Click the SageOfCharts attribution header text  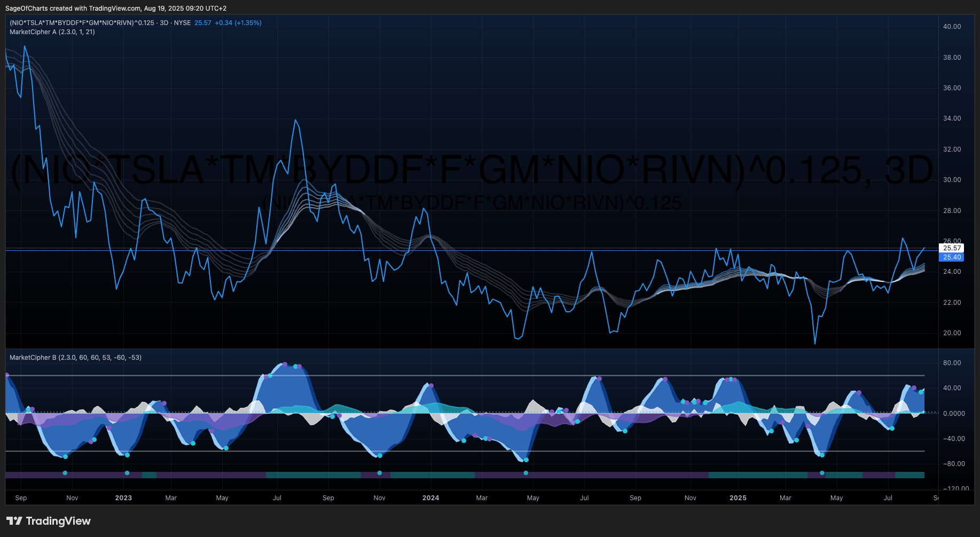coord(116,9)
